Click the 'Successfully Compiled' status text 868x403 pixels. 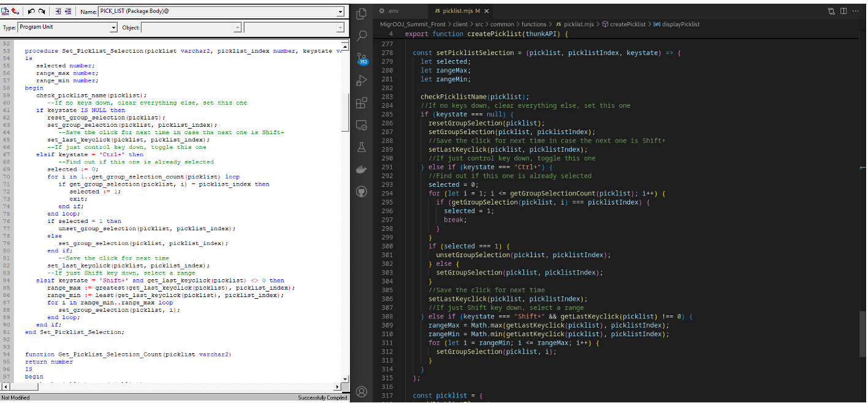tap(323, 397)
